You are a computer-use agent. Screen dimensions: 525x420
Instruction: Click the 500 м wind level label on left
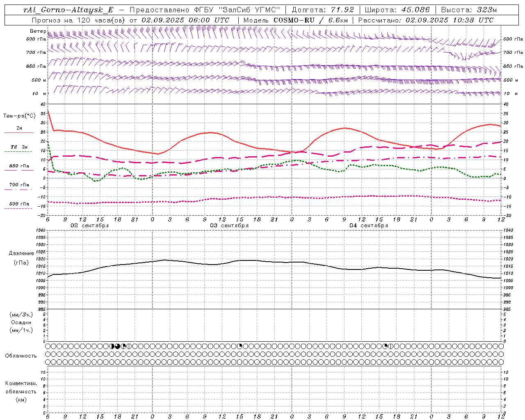tap(39, 80)
